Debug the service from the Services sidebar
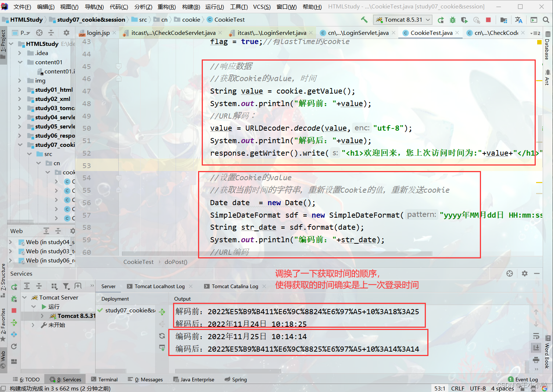The width and height of the screenshot is (553, 392). tap(14, 299)
